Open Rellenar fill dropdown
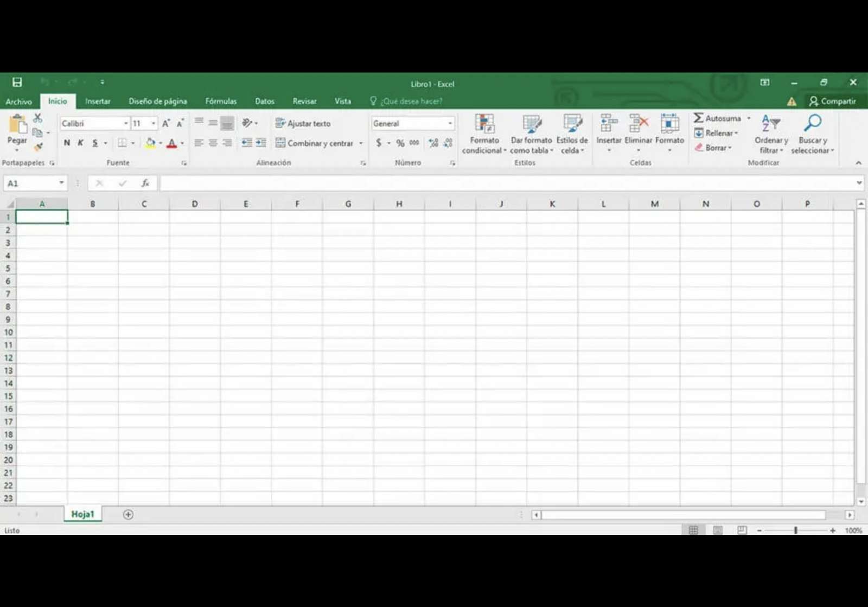This screenshot has height=607, width=868. (x=716, y=133)
